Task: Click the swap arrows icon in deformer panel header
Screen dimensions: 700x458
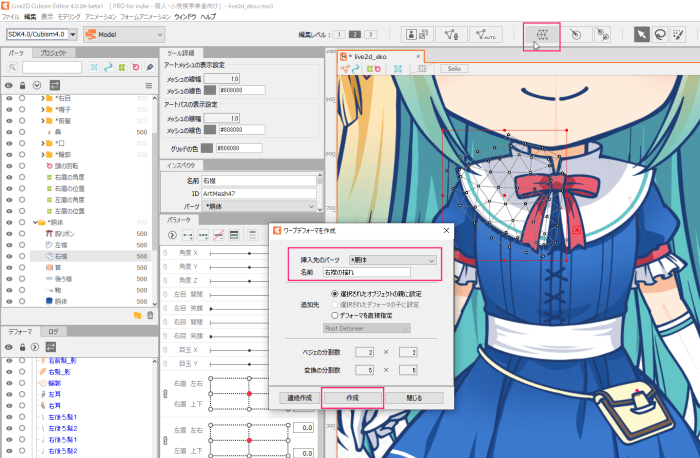Action: pyautogui.click(x=51, y=347)
